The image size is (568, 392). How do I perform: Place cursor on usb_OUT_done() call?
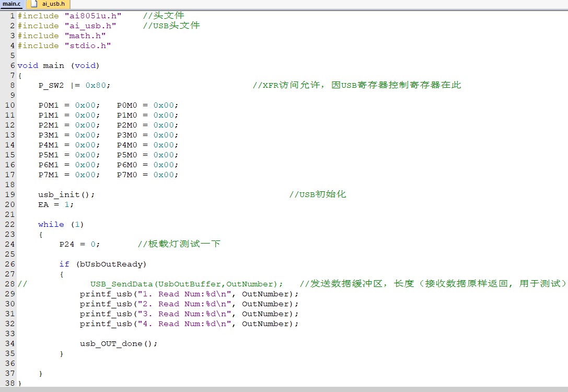(x=118, y=343)
